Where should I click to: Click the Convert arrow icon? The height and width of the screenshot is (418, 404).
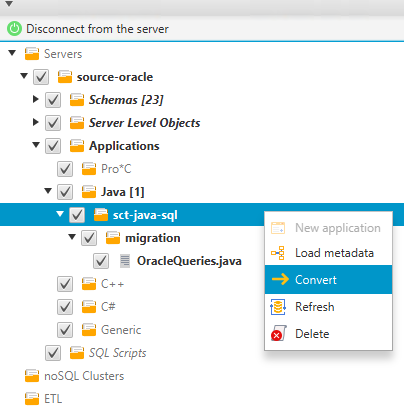click(280, 279)
